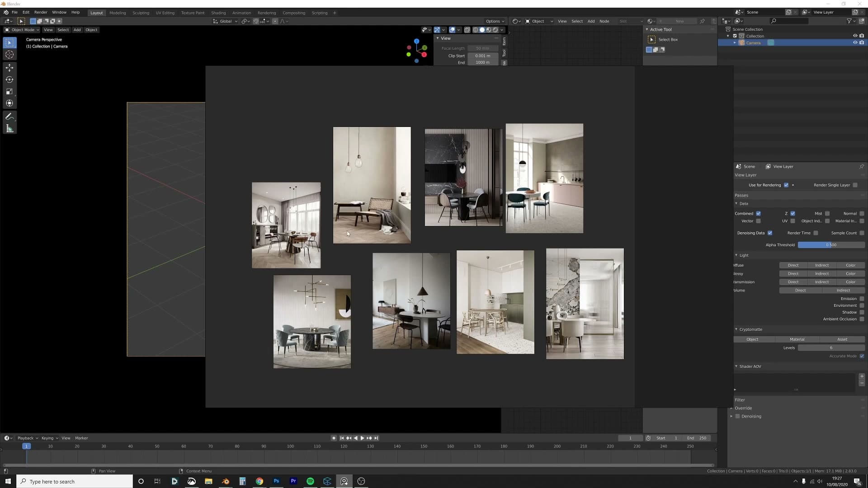Image resolution: width=868 pixels, height=488 pixels.
Task: Toggle auto keying record button
Action: pos(334,438)
